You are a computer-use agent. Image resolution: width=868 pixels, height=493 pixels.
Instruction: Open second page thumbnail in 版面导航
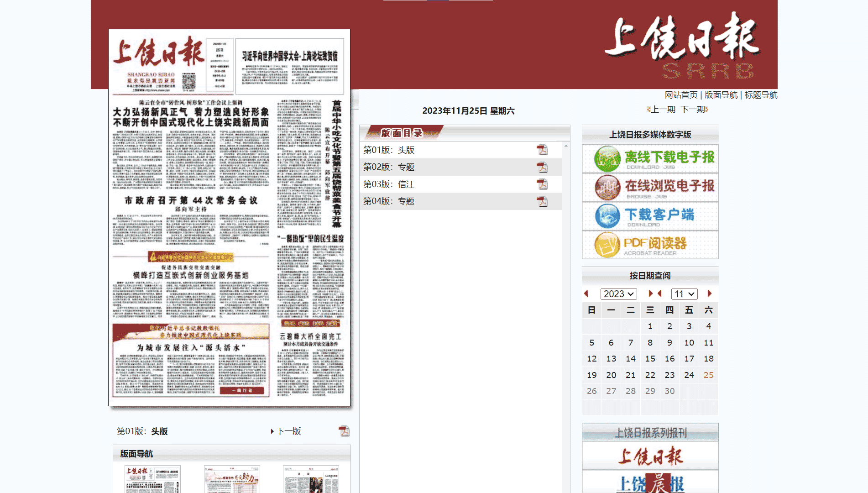232,479
